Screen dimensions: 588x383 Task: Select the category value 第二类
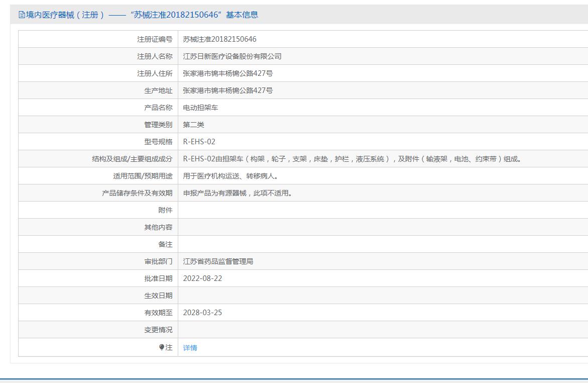pyautogui.click(x=193, y=125)
